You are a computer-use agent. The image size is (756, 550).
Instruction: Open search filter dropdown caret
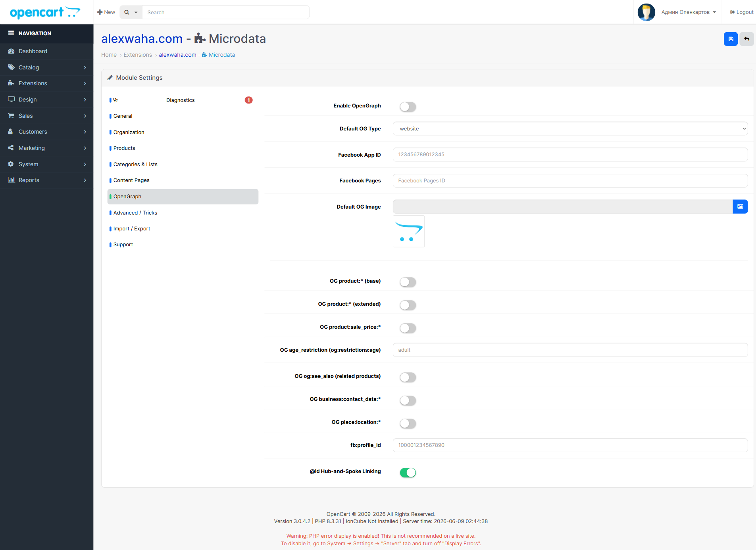coord(136,12)
